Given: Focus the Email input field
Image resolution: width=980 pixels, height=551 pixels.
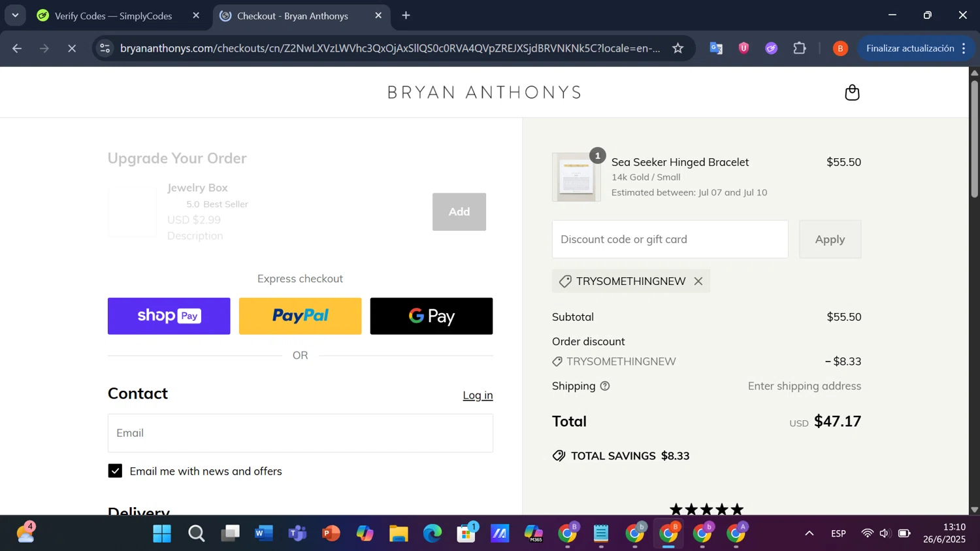Looking at the screenshot, I should point(301,433).
